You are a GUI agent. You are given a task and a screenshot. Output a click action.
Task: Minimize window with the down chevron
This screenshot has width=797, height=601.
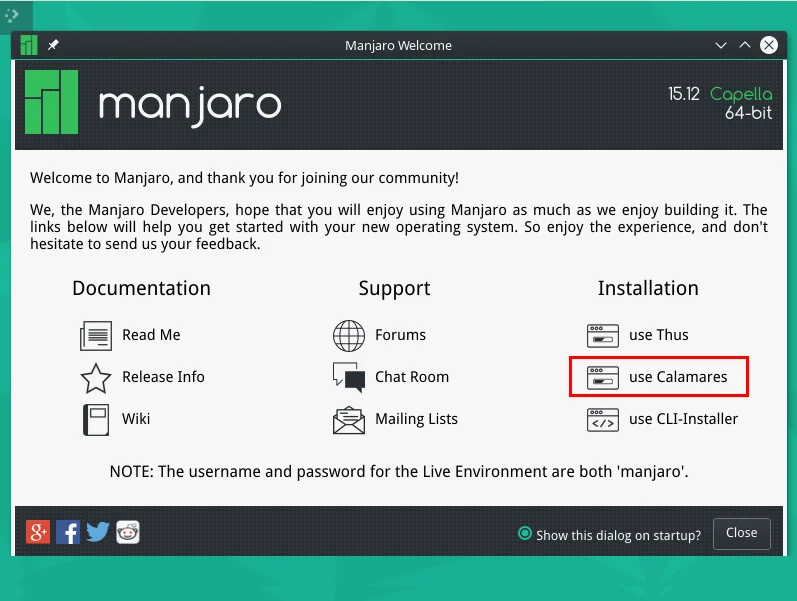pos(721,45)
